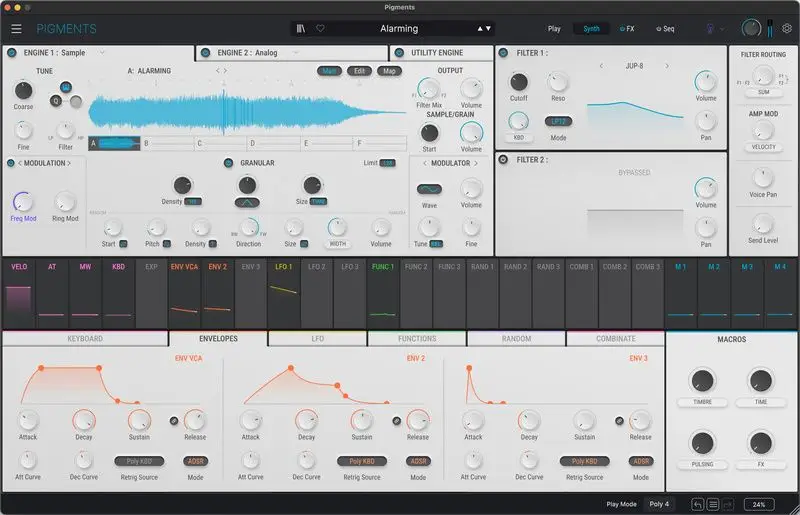Go to next preset with down arrow

[488, 29]
